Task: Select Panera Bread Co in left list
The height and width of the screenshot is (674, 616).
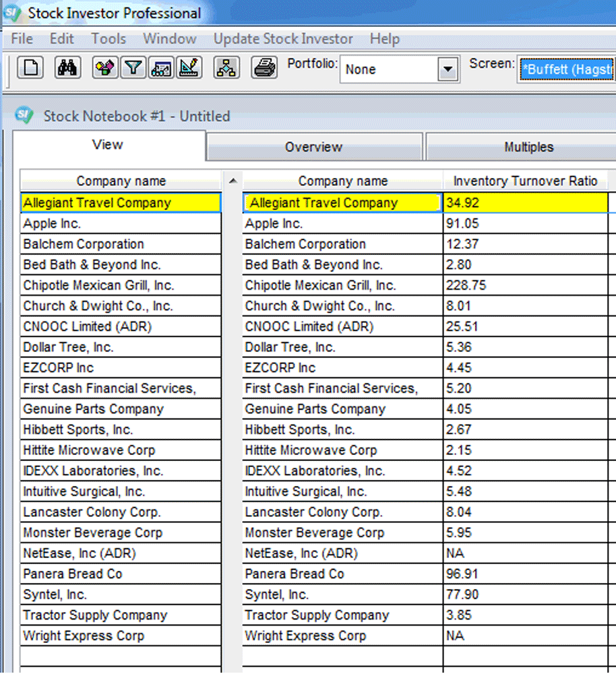Action: (x=121, y=574)
